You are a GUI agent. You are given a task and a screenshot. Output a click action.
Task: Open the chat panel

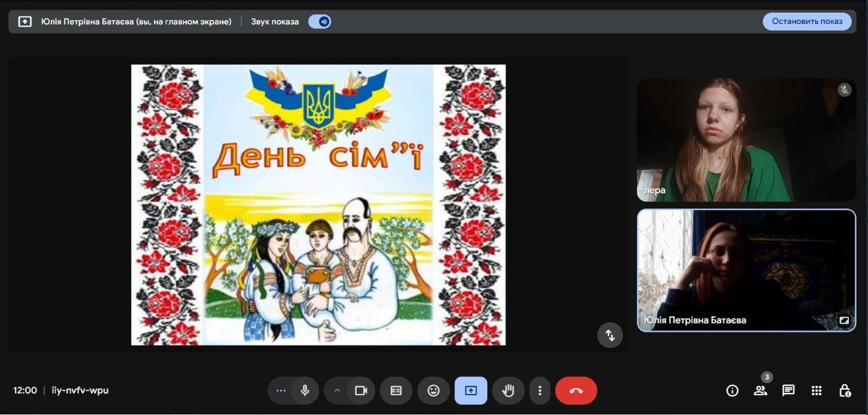788,390
